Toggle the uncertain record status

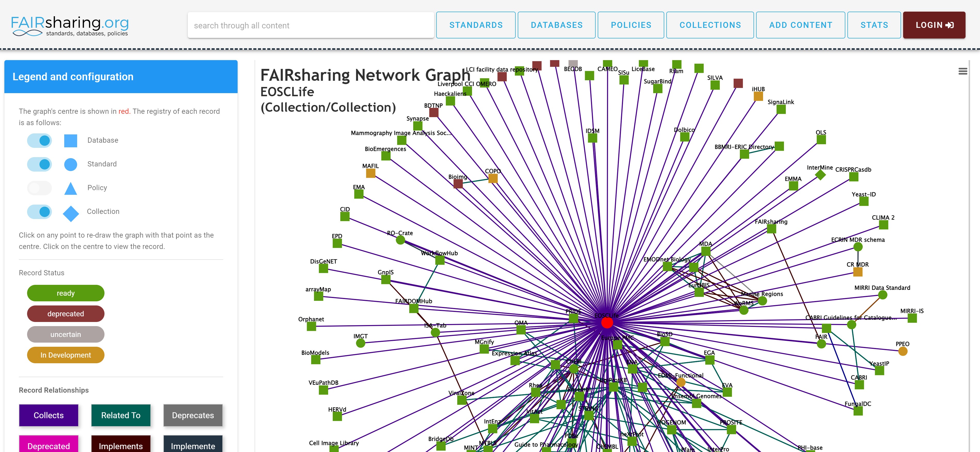point(66,334)
